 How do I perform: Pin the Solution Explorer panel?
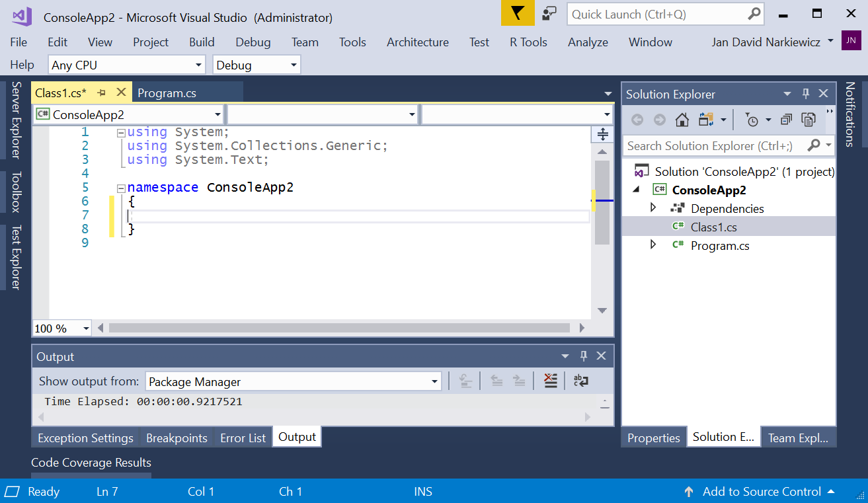pos(805,94)
